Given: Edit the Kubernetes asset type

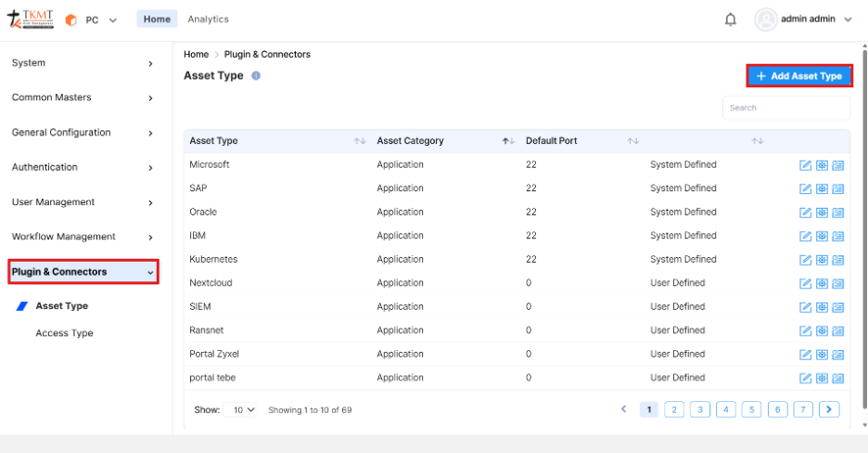Looking at the screenshot, I should click(x=806, y=260).
